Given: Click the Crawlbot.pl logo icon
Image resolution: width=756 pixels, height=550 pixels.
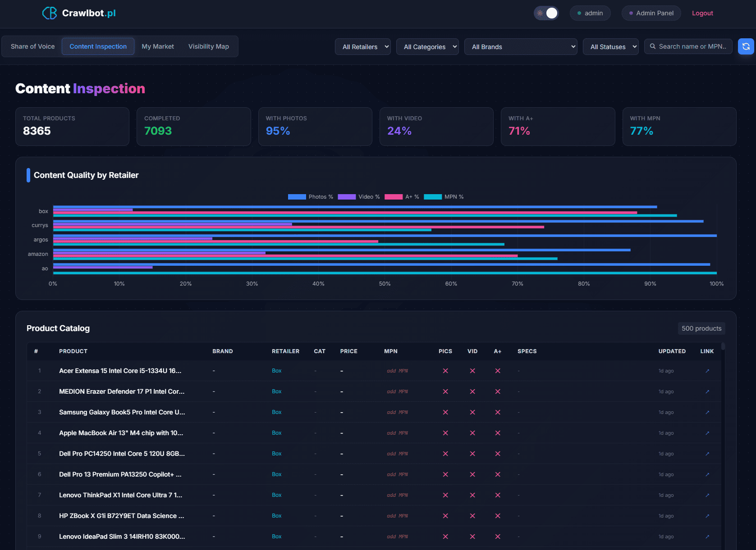Looking at the screenshot, I should 49,13.
